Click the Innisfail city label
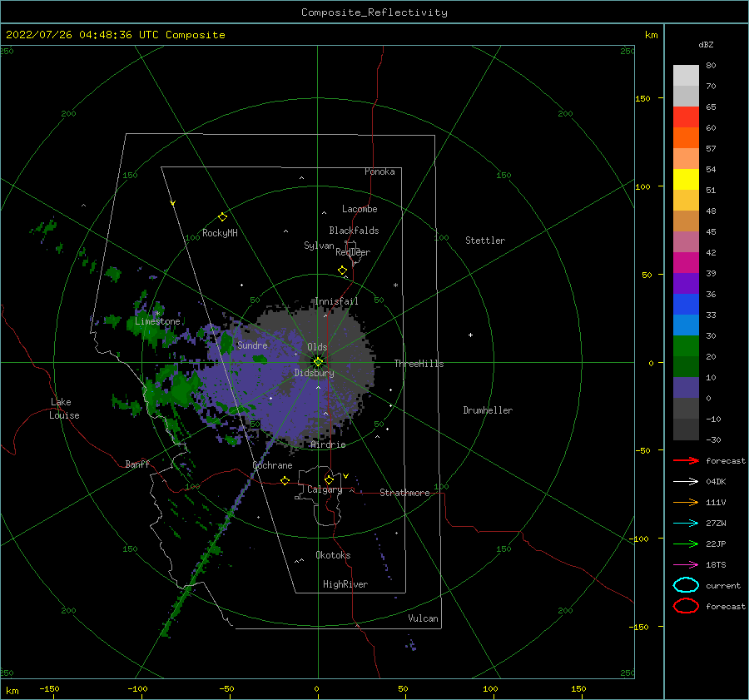The width and height of the screenshot is (749, 700). pyautogui.click(x=336, y=301)
